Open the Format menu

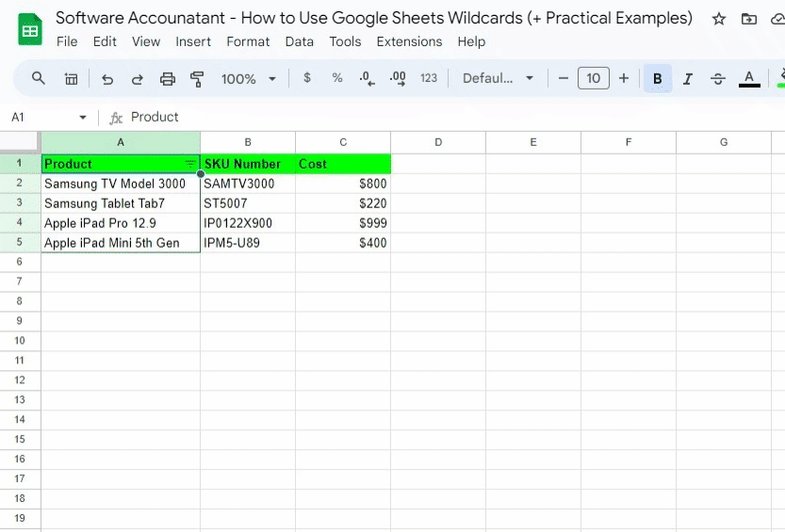[x=248, y=41]
